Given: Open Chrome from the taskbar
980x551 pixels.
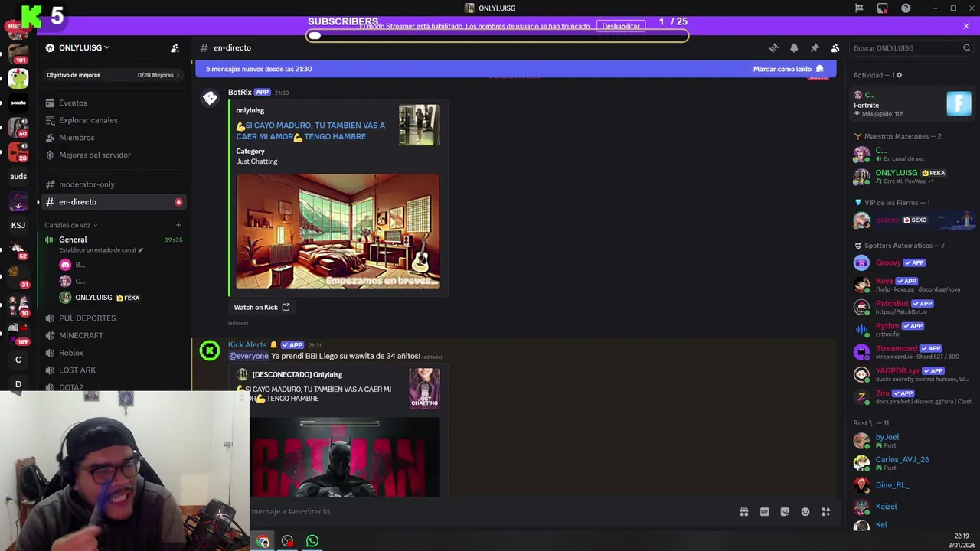Looking at the screenshot, I should (x=263, y=541).
